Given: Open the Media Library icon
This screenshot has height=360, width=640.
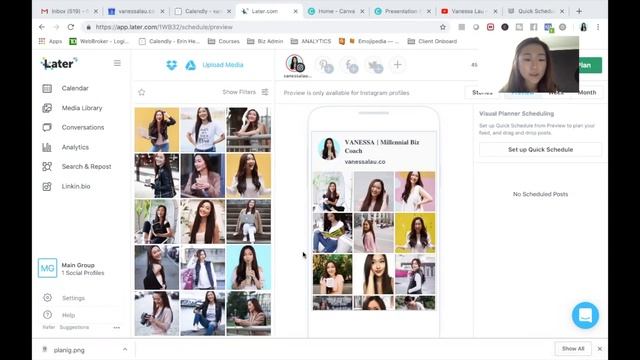Looking at the screenshot, I should point(47,108).
